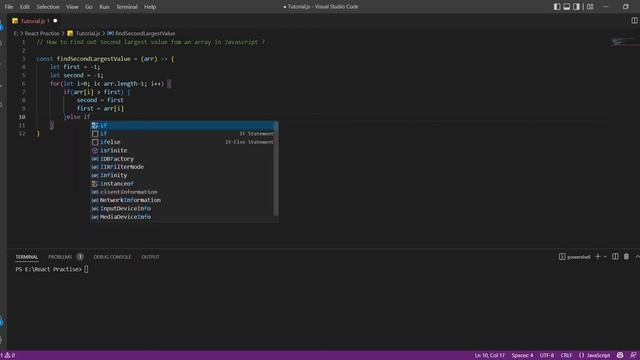Click line number 10 in the gutter
Viewport: 640px width, 360px height.
(22, 117)
